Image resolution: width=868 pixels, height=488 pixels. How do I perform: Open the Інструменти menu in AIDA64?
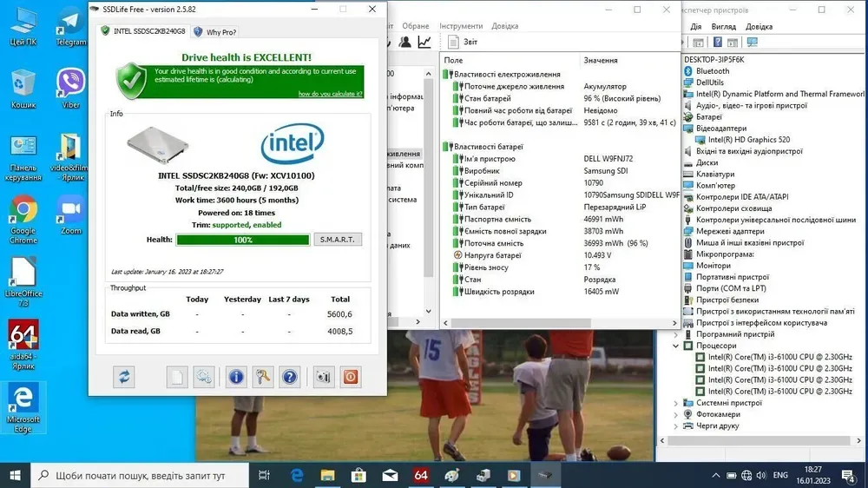[x=461, y=26]
